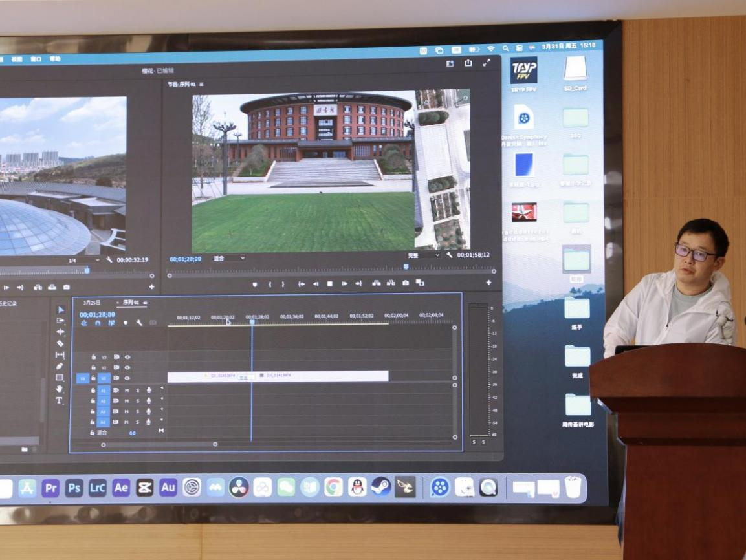Image resolution: width=746 pixels, height=560 pixels.
Task: Select the Type tool
Action: point(60,400)
